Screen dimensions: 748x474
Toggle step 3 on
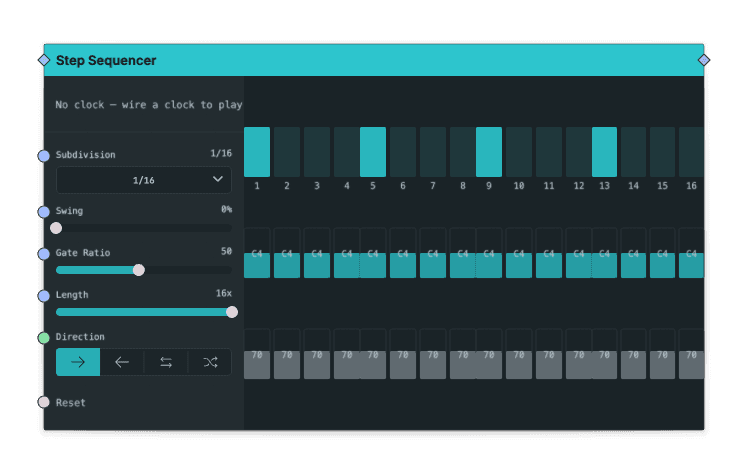pos(317,152)
